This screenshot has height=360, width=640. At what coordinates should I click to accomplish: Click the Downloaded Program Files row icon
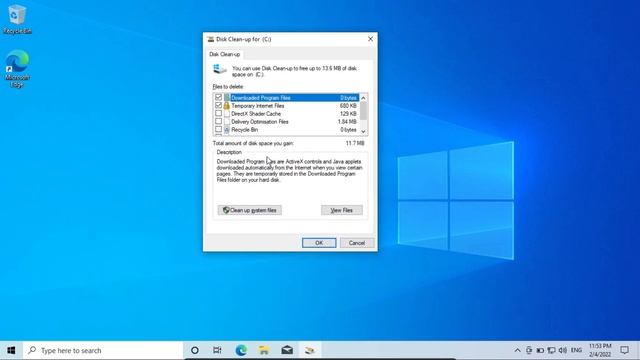(x=227, y=98)
